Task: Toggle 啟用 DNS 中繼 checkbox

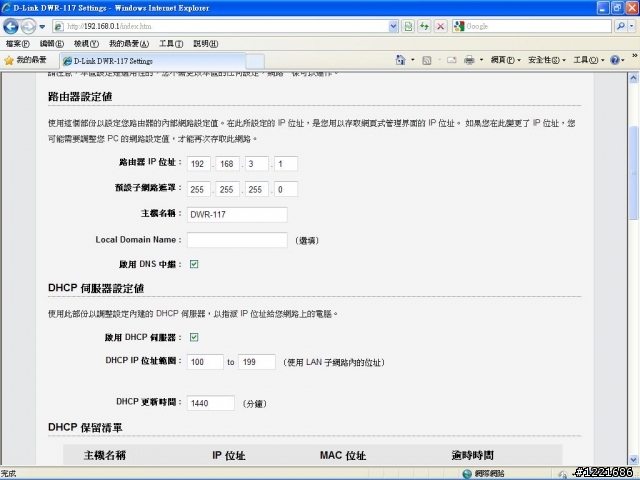Action: pos(194,264)
